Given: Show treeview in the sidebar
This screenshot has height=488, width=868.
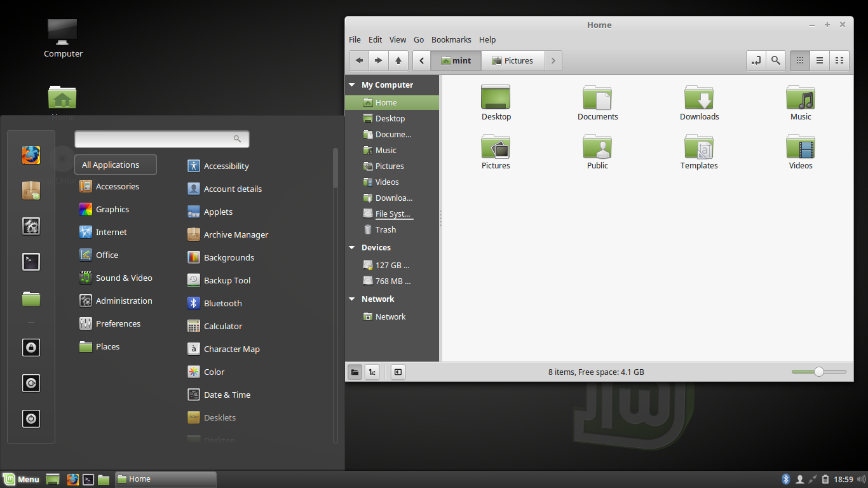Looking at the screenshot, I should coord(372,372).
